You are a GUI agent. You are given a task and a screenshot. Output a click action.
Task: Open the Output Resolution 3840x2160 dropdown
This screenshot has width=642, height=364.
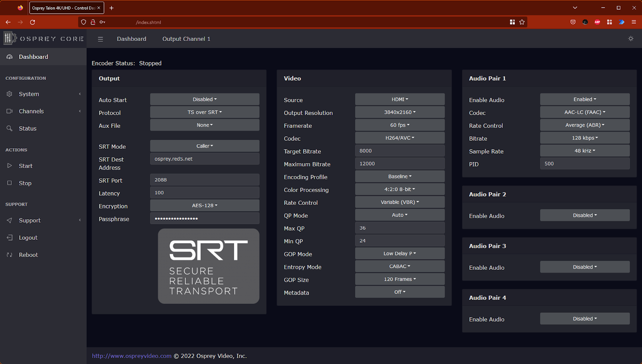(x=400, y=112)
